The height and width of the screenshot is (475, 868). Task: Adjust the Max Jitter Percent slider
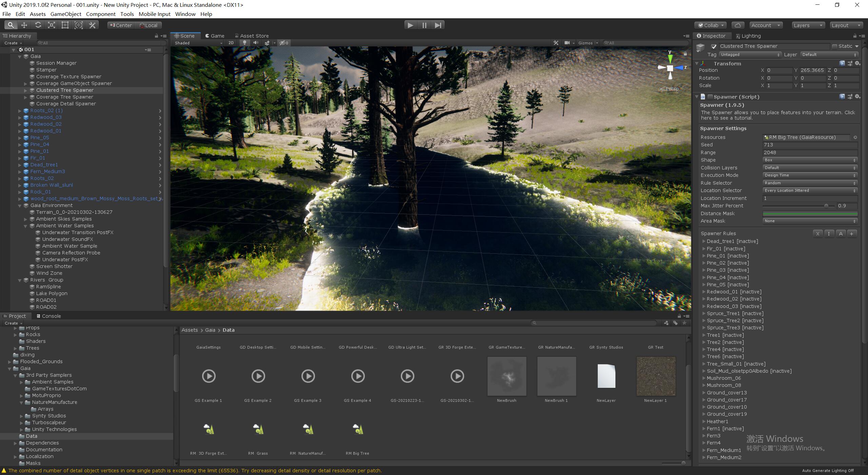click(827, 206)
